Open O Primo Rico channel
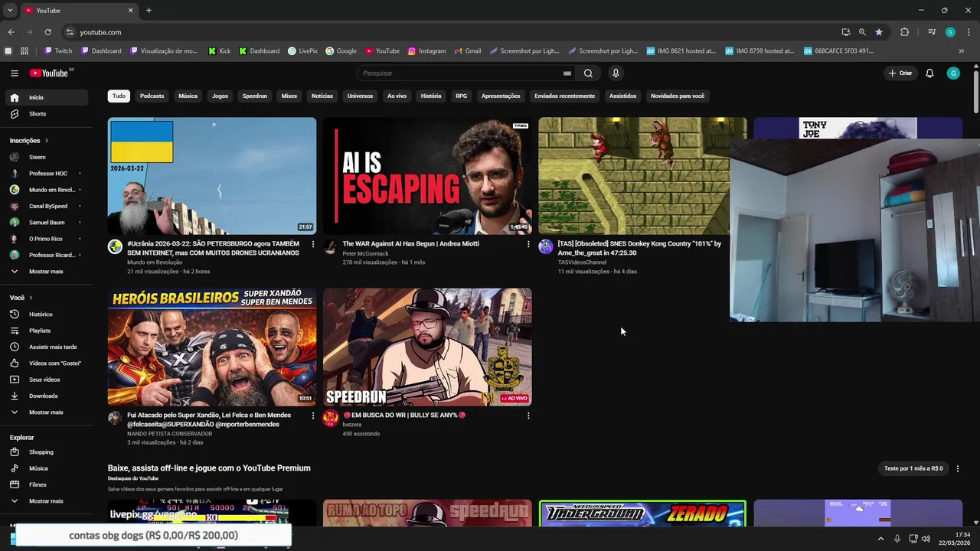Image resolution: width=980 pixels, height=551 pixels. (47, 239)
